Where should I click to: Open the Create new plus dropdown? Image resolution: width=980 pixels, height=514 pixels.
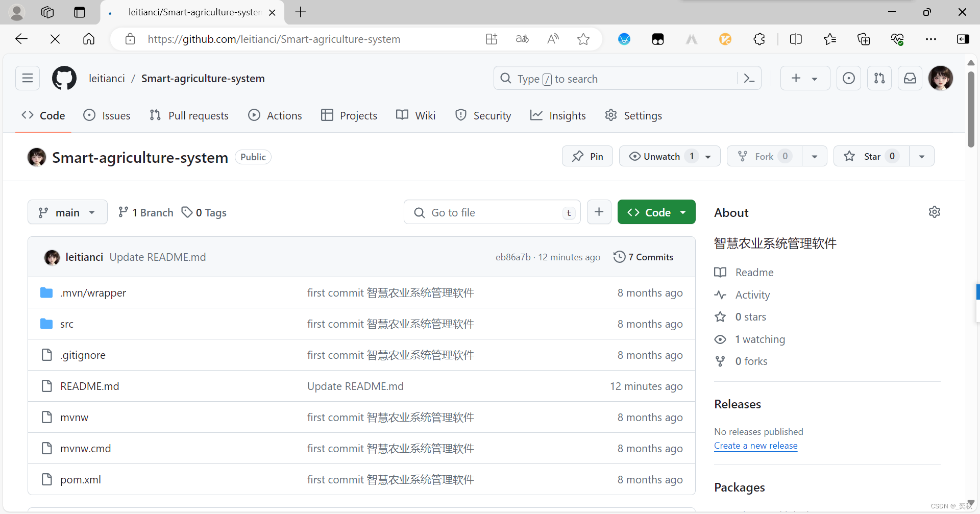(805, 78)
